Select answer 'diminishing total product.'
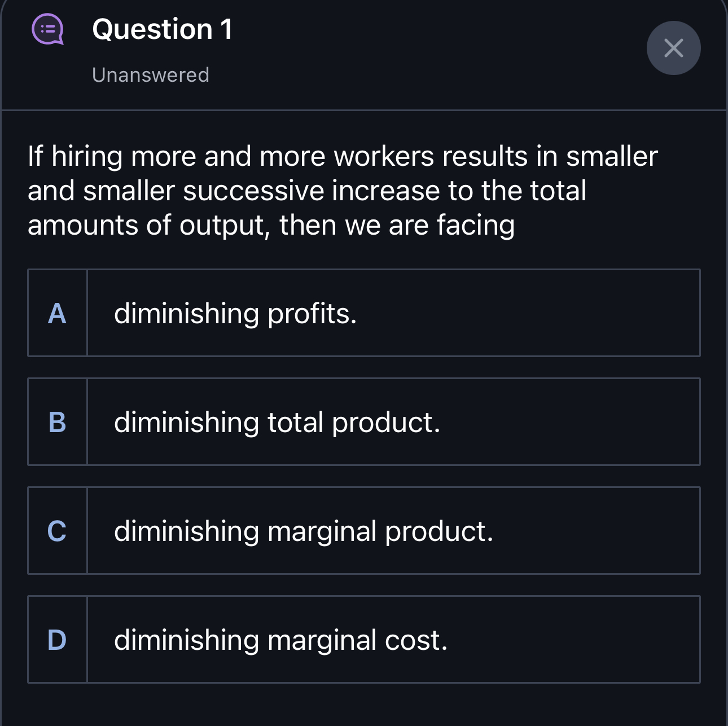The width and height of the screenshot is (728, 726). tap(277, 423)
